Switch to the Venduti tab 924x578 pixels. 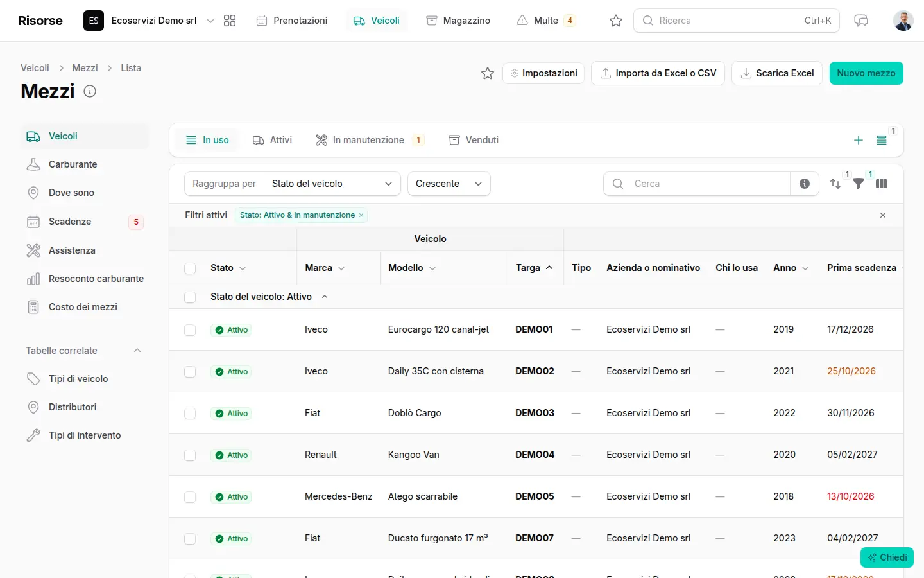coord(474,140)
